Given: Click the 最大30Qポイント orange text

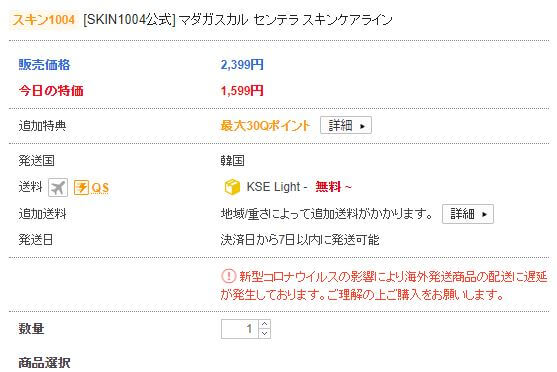Looking at the screenshot, I should tap(265, 125).
